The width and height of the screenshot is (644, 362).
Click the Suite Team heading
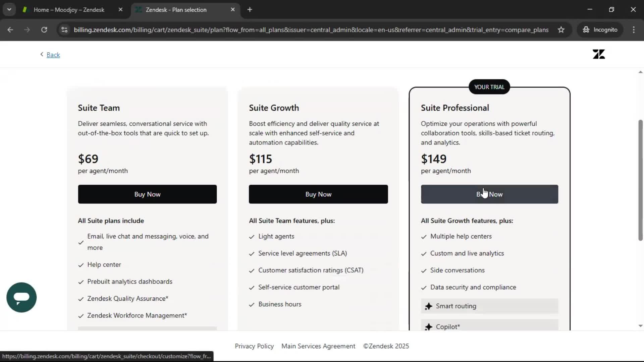click(x=99, y=108)
